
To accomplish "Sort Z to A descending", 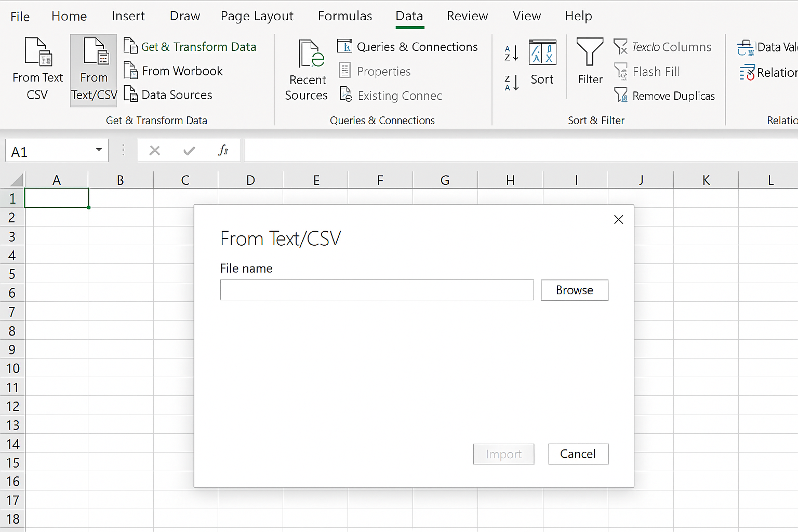I will tap(511, 83).
